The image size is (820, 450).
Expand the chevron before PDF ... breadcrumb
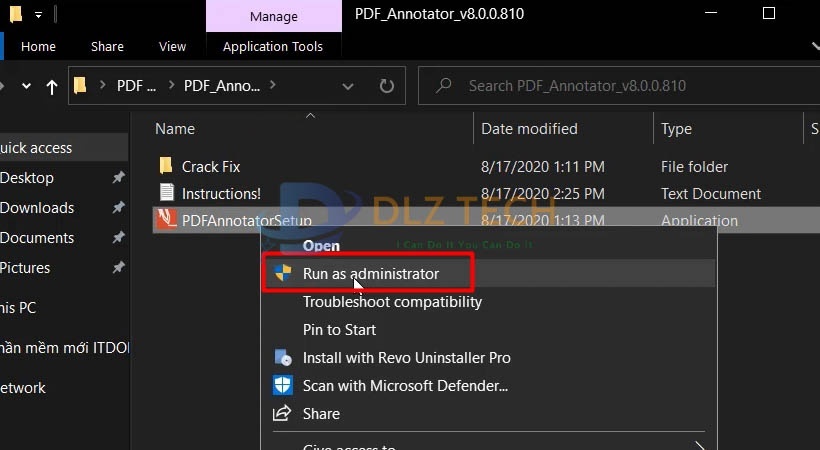pos(102,85)
